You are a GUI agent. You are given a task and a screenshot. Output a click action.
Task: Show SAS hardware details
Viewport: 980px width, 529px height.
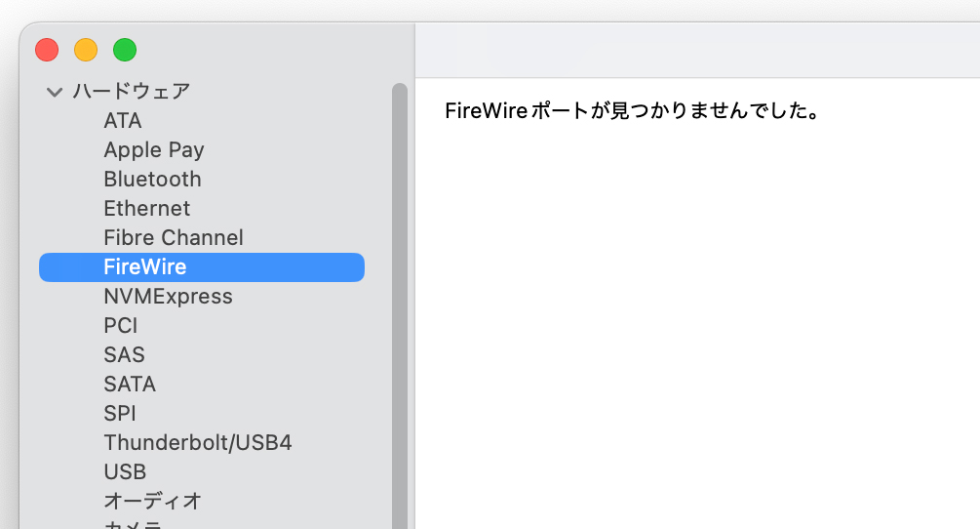point(124,355)
